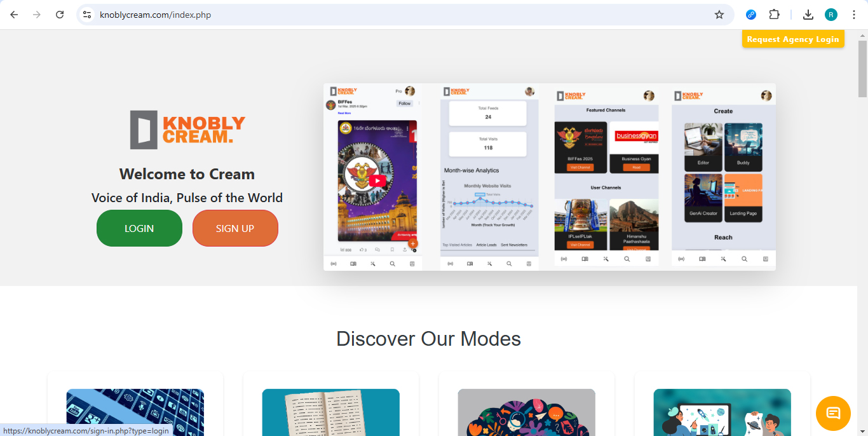
Task: Open the Chrome three-dot menu
Action: coord(854,15)
